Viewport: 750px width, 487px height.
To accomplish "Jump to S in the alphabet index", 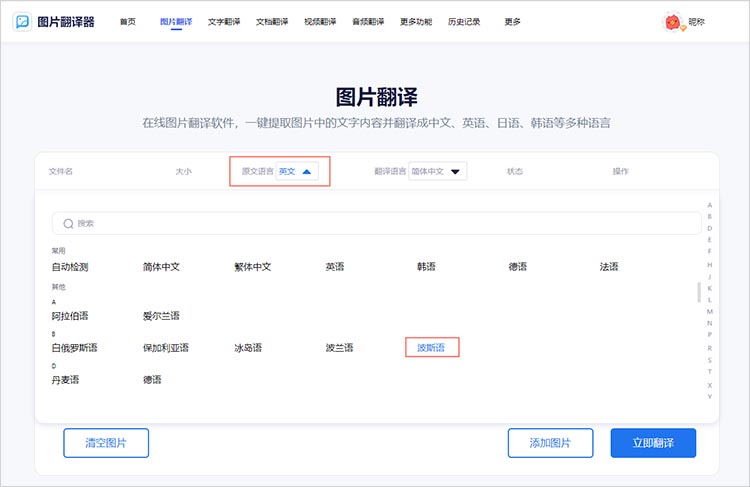I will point(710,360).
